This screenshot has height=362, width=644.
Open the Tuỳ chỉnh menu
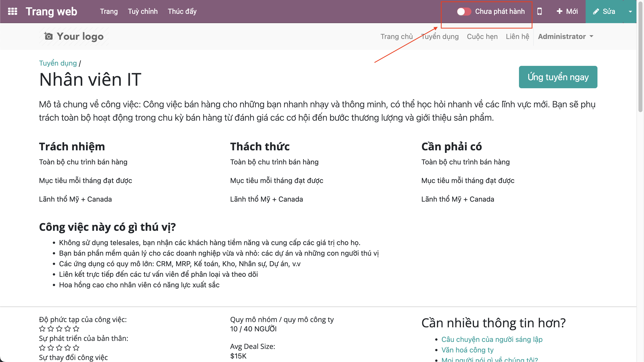(143, 11)
